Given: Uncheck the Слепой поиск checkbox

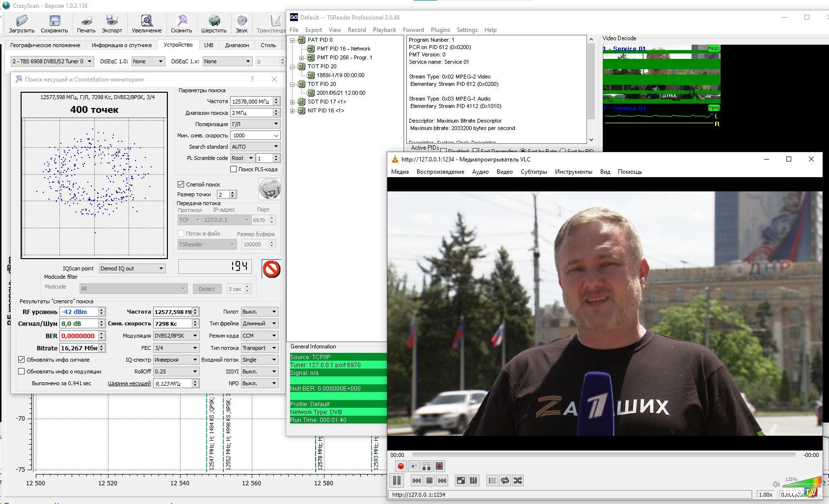Looking at the screenshot, I should (181, 185).
